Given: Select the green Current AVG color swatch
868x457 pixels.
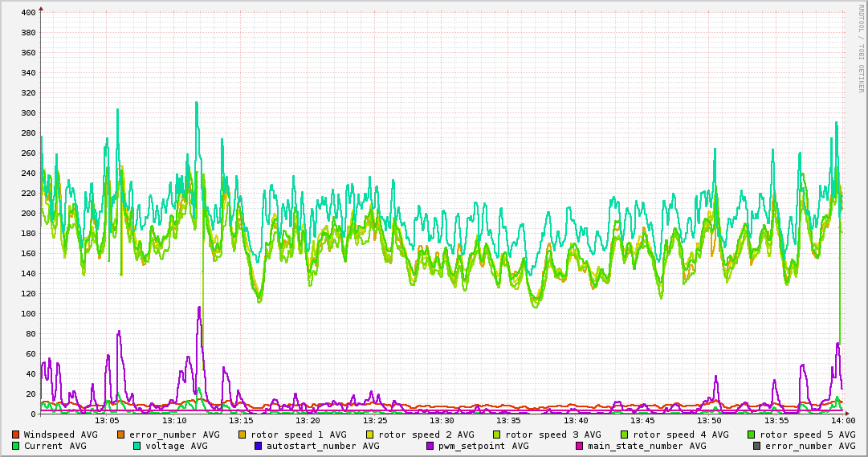Looking at the screenshot, I should [x=16, y=446].
